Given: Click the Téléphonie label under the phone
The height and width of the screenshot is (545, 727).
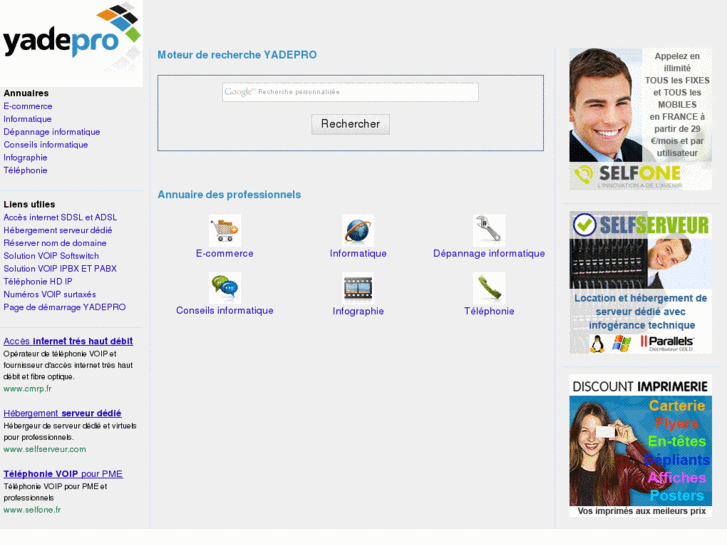Looking at the screenshot, I should 489,311.
